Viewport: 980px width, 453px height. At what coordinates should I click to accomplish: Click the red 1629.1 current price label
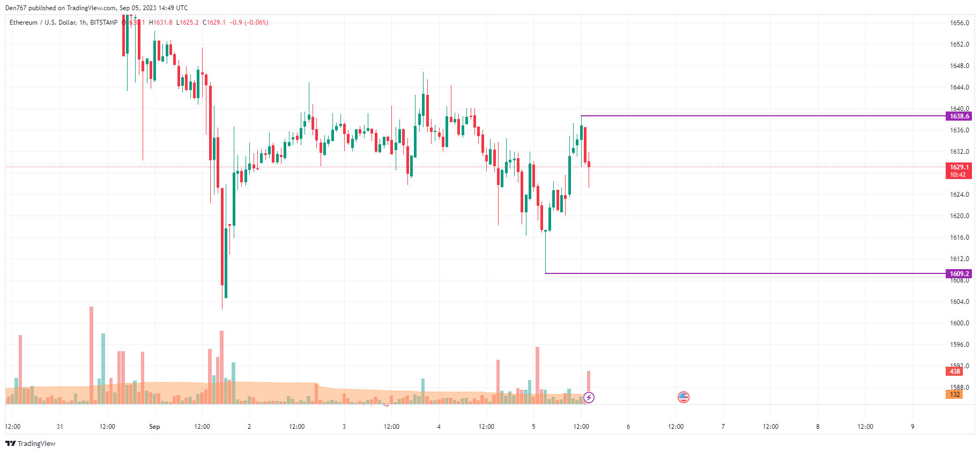[x=959, y=167]
